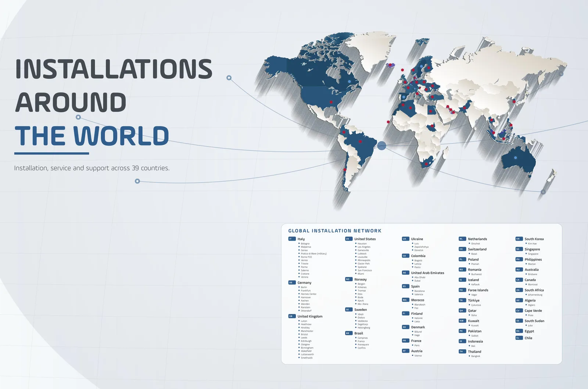
Task: Click the NL badge beside Netherlands
Action: click(x=462, y=239)
